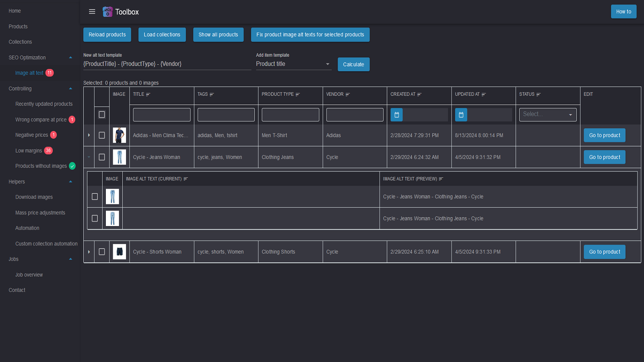This screenshot has width=644, height=362.
Task: Open the Add item template dropdown
Action: coord(293,64)
